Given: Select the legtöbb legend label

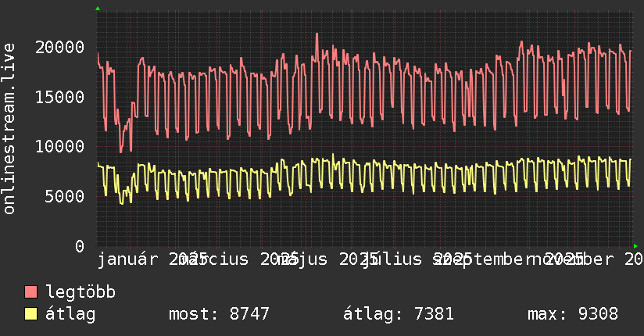Looking at the screenshot, I should point(80,292).
